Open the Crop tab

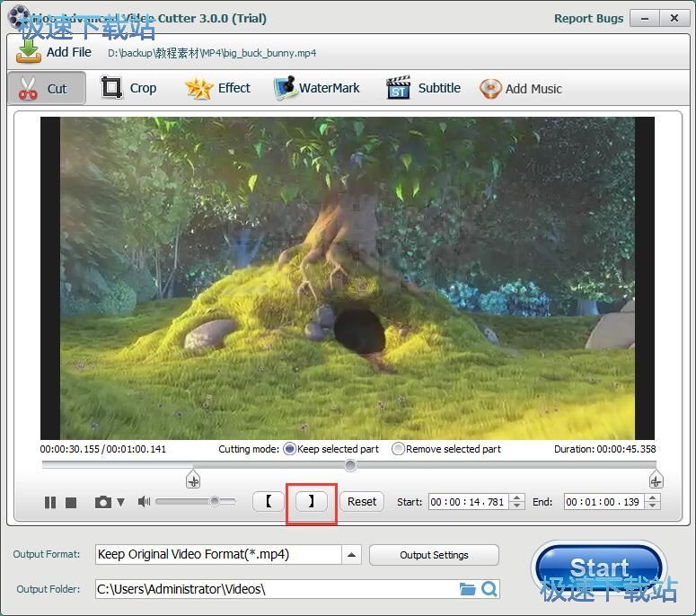coord(128,88)
